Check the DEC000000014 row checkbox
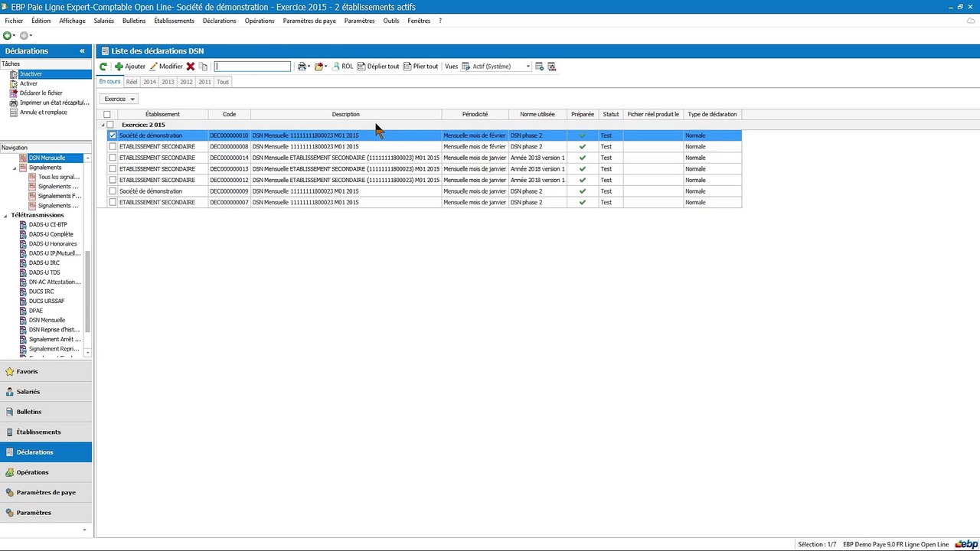 (113, 158)
